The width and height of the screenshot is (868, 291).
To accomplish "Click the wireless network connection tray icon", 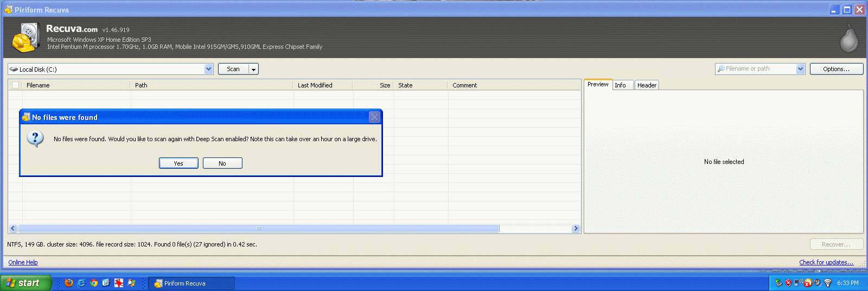I will 798,283.
